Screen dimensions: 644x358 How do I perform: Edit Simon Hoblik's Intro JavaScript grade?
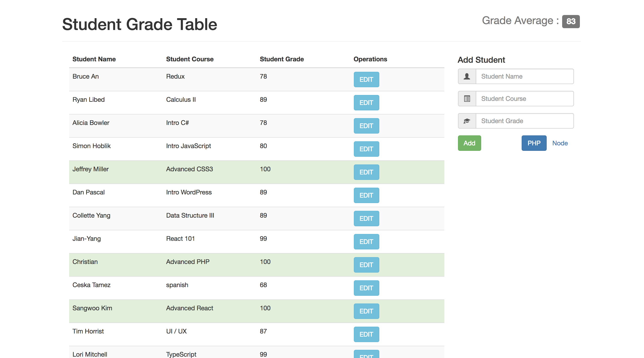366,149
